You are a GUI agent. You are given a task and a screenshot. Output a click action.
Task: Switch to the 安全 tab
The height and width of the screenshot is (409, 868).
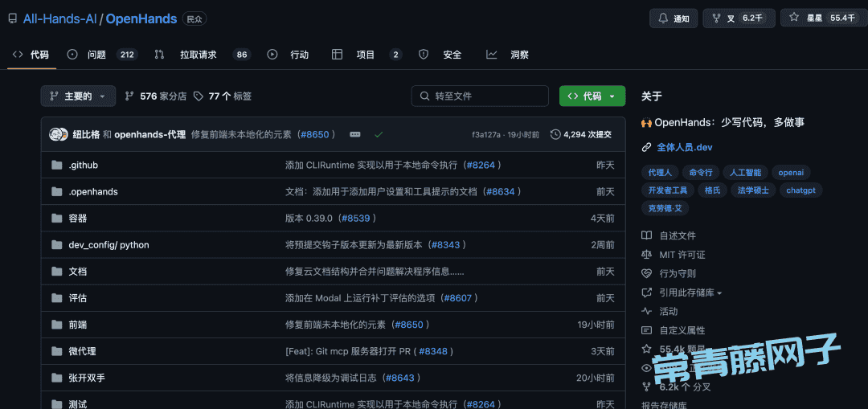click(x=440, y=54)
